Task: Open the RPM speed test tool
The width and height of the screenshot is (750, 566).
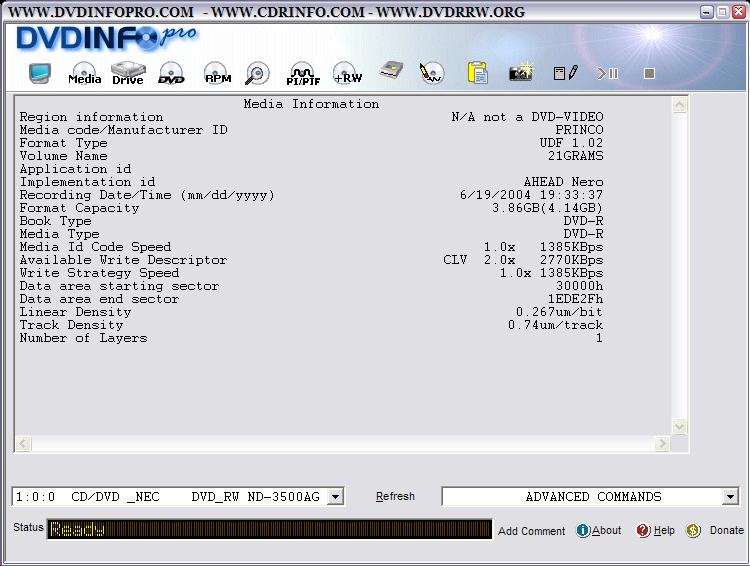Action: 217,74
